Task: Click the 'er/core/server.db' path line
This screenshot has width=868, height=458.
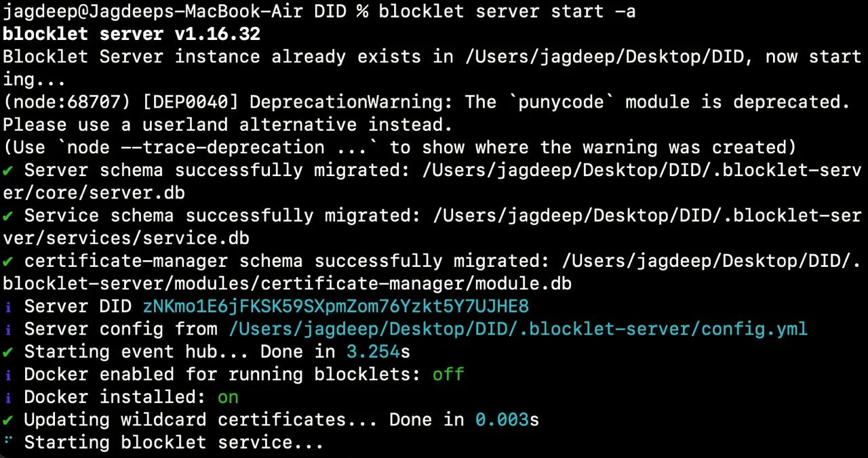Action: (94, 193)
